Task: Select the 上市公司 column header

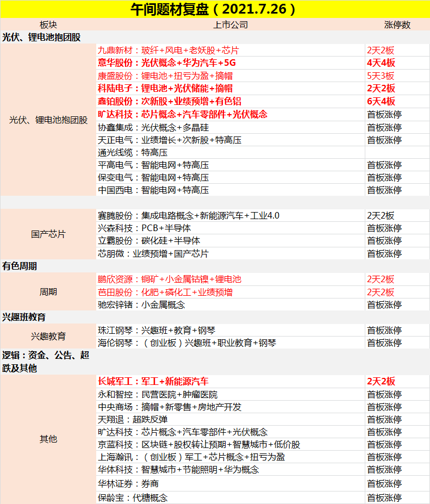Action: [230, 25]
